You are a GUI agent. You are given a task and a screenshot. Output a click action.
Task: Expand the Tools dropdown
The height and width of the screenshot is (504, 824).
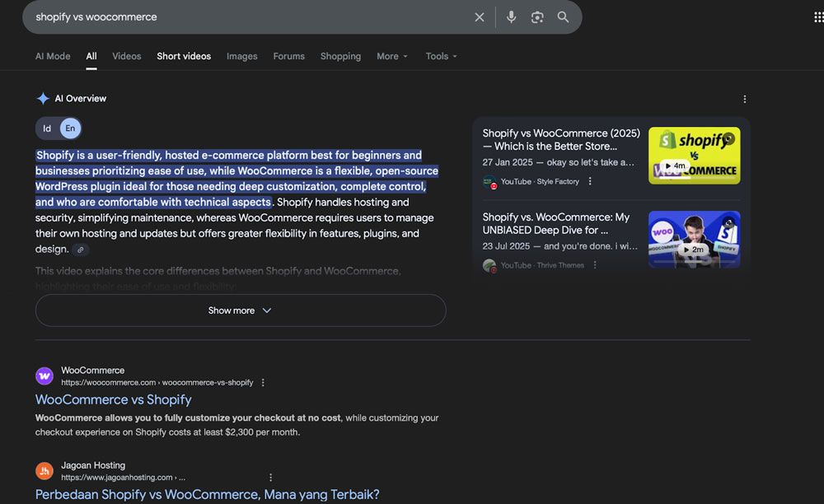click(x=441, y=56)
